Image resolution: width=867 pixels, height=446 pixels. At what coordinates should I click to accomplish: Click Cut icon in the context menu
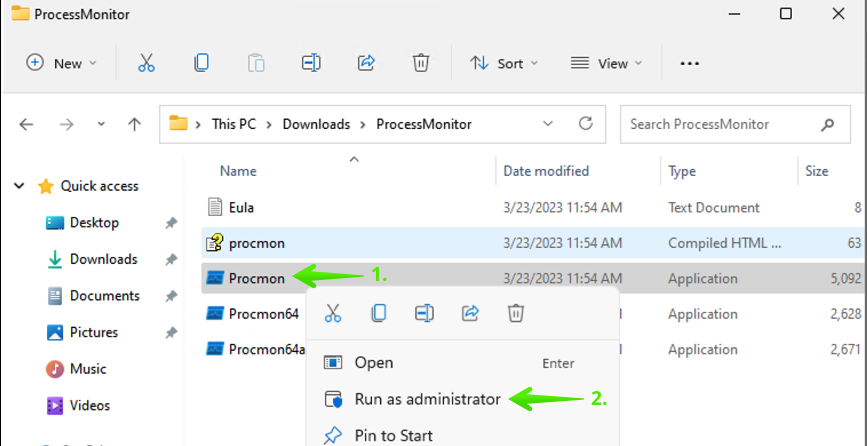(333, 313)
